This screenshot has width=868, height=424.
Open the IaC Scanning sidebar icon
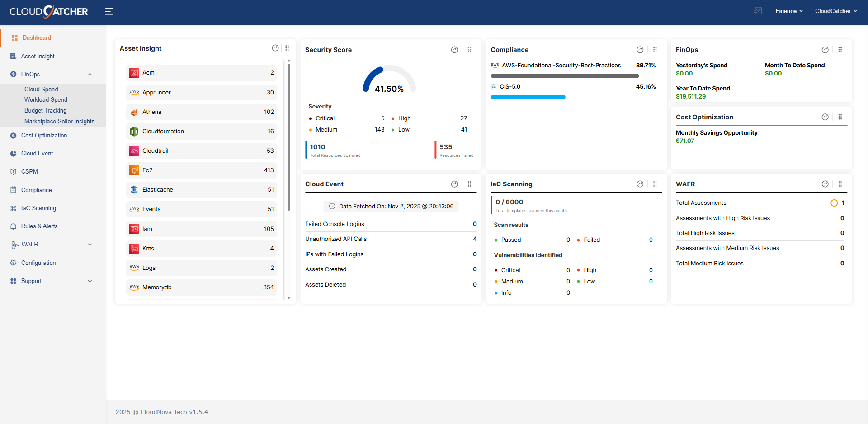(14, 208)
